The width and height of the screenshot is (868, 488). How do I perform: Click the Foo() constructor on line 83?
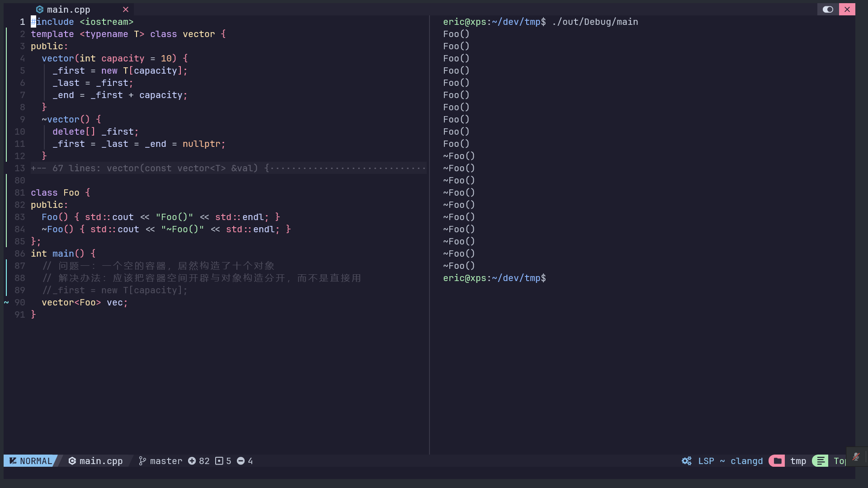[160, 217]
